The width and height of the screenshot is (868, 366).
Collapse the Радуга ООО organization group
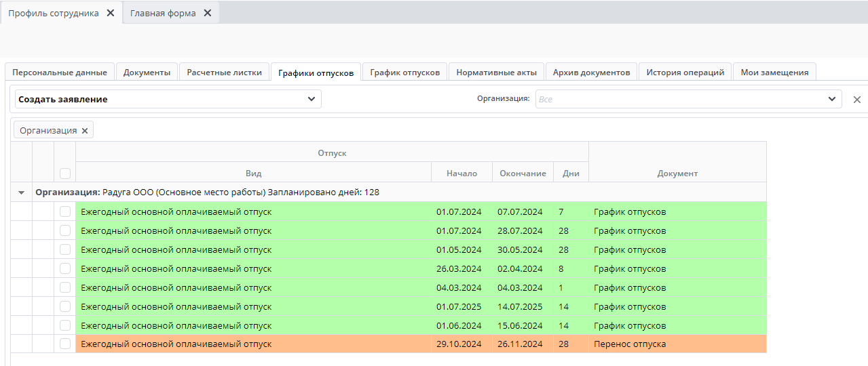coord(21,192)
